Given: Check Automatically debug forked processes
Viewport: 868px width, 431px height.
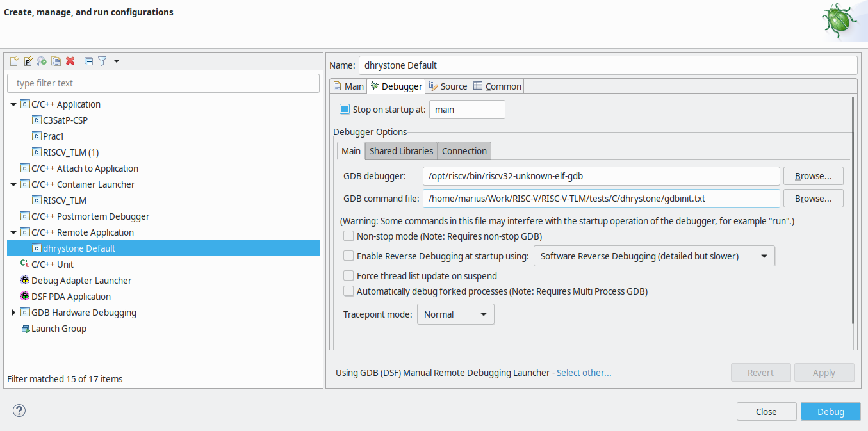Looking at the screenshot, I should (x=348, y=291).
